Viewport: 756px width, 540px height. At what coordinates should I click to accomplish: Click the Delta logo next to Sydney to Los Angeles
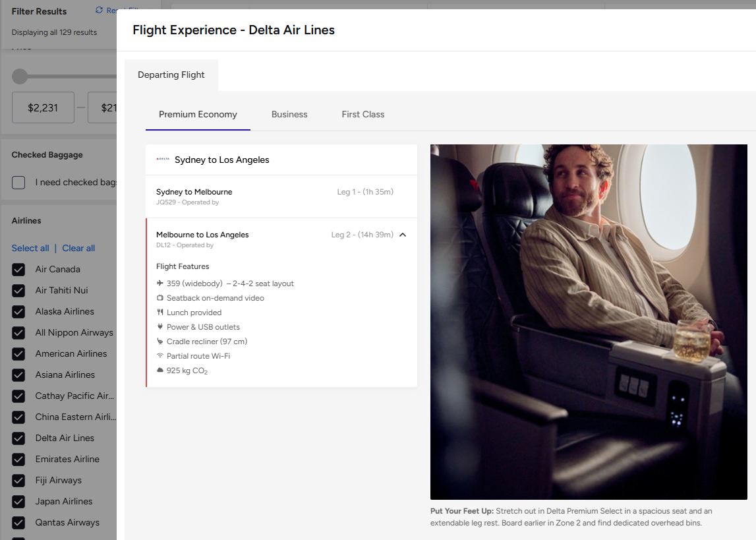(x=163, y=159)
